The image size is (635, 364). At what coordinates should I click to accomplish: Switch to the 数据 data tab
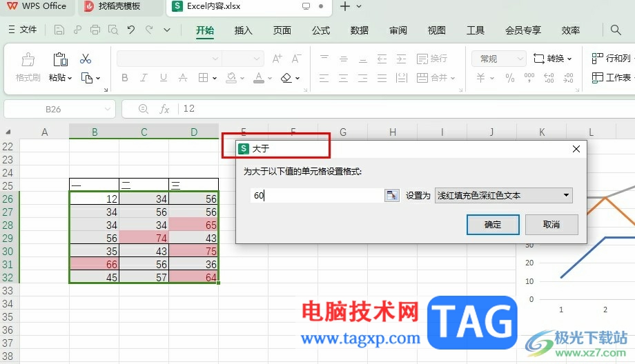[359, 30]
